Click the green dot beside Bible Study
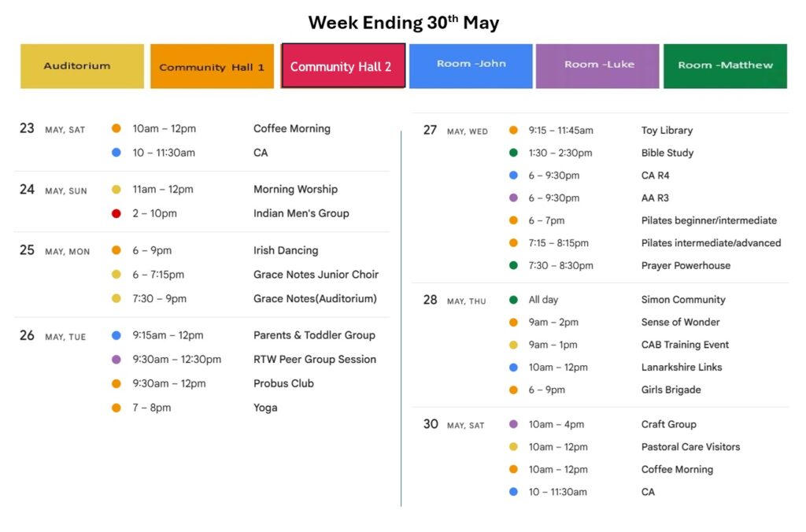The height and width of the screenshot is (532, 806). (513, 153)
